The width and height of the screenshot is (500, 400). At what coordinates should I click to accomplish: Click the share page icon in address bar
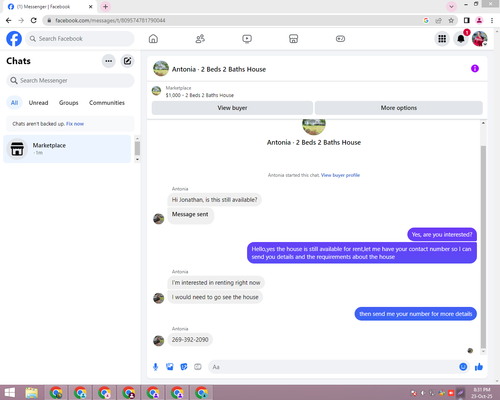click(438, 21)
